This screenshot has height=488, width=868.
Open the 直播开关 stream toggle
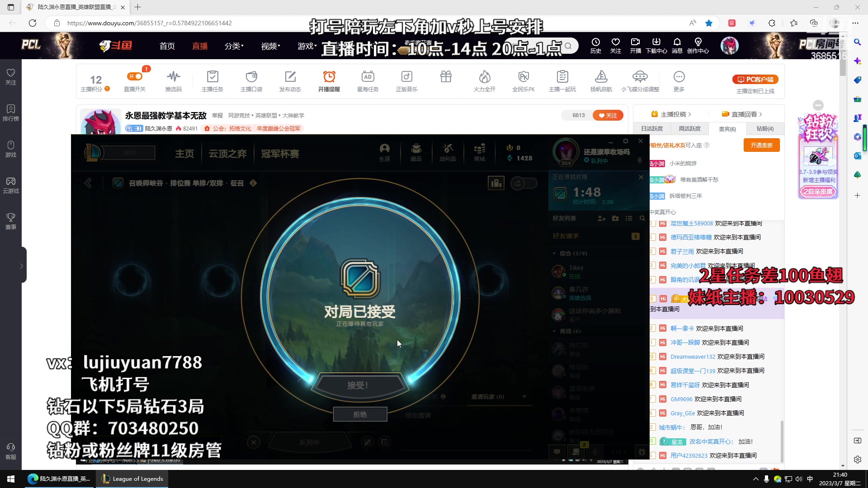135,81
